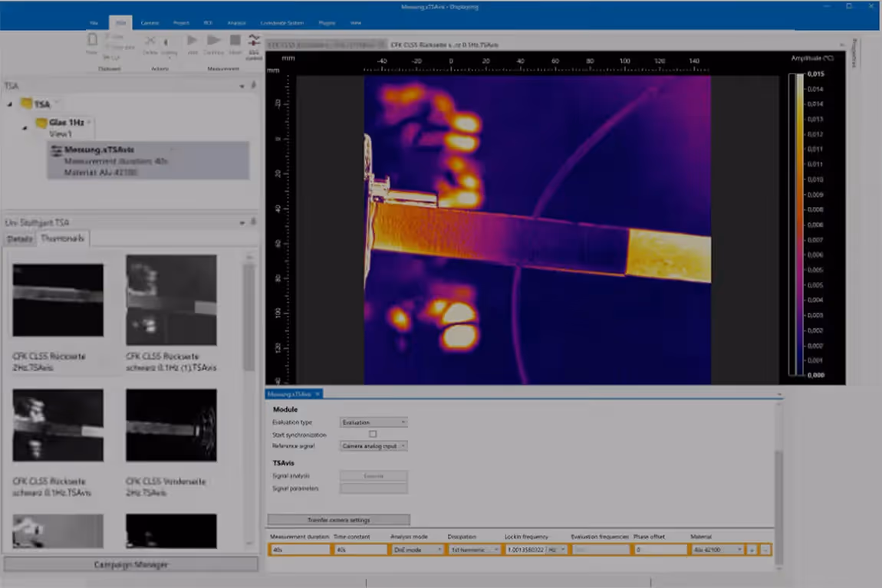This screenshot has height=588, width=882.
Task: Close the Messung.xTSAvis settings tab
Action: pos(318,394)
